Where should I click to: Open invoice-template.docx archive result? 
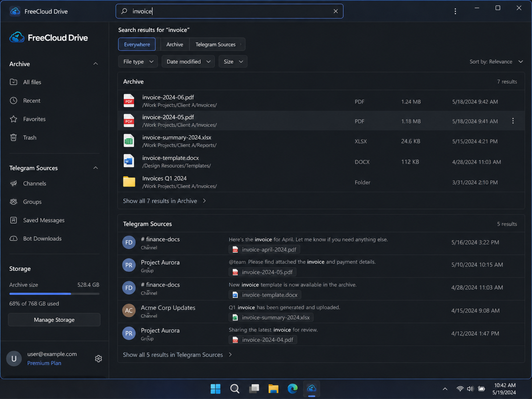pos(321,162)
